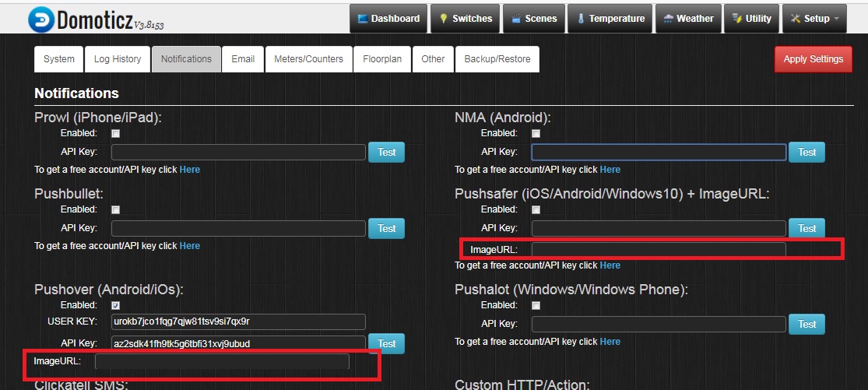Switch to the Log History tab
The height and width of the screenshot is (390, 868).
click(x=118, y=59)
